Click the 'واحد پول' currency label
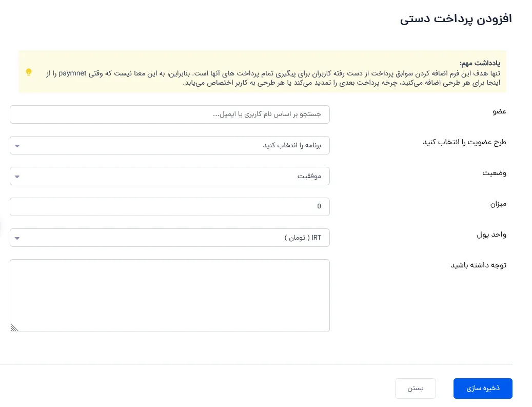Screen dimensions: 532x407 pyautogui.click(x=491, y=235)
